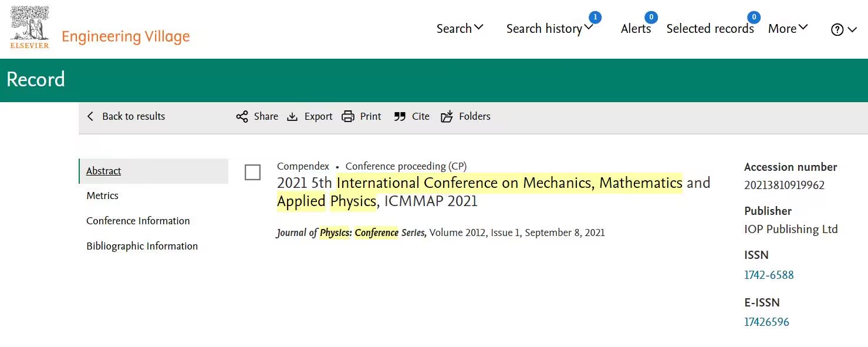868x347 pixels.
Task: Open Selected records
Action: point(710,29)
